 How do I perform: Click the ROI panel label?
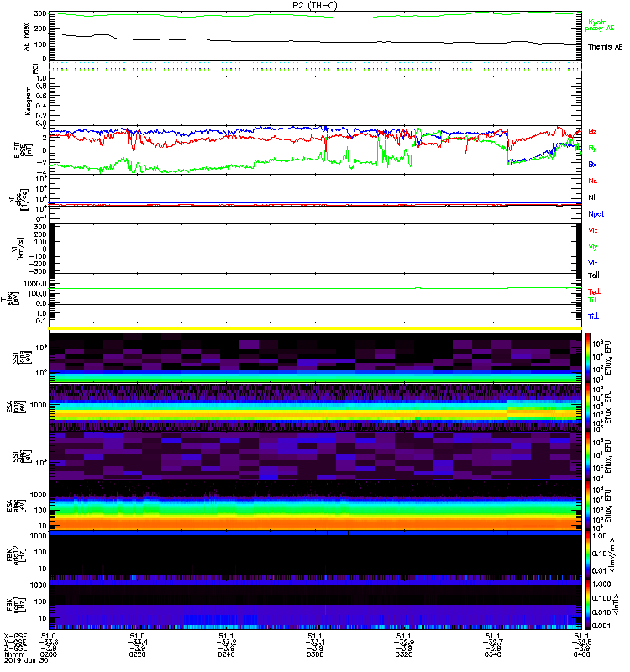tap(35, 68)
